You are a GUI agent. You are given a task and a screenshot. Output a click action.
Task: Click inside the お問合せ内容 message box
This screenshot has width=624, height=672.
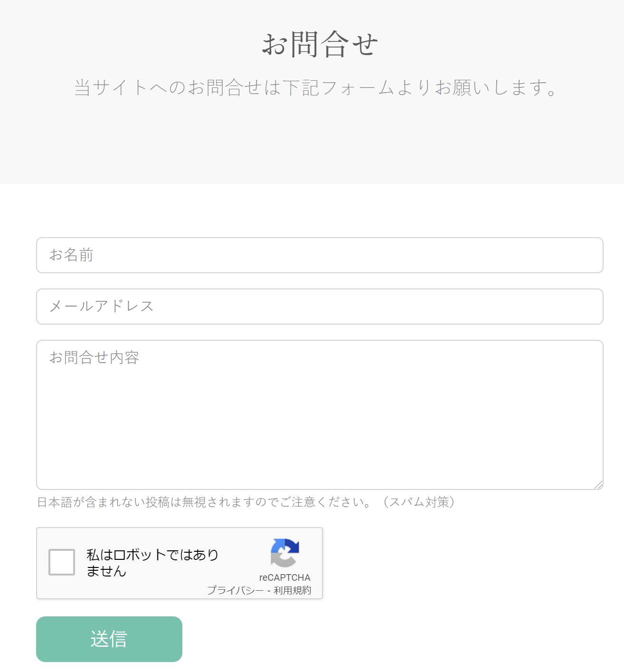click(x=320, y=418)
